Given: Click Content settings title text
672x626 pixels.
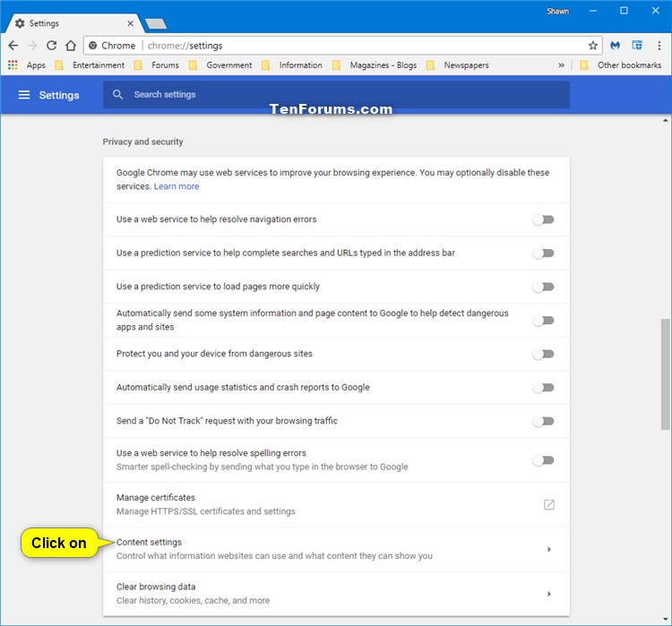Looking at the screenshot, I should pyautogui.click(x=149, y=542).
